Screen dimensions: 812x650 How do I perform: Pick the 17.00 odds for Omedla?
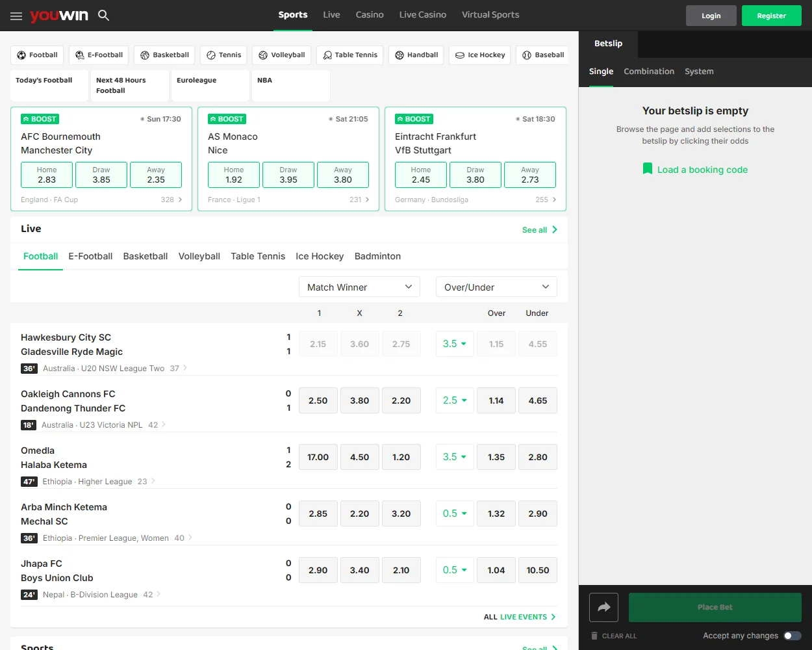pos(318,457)
